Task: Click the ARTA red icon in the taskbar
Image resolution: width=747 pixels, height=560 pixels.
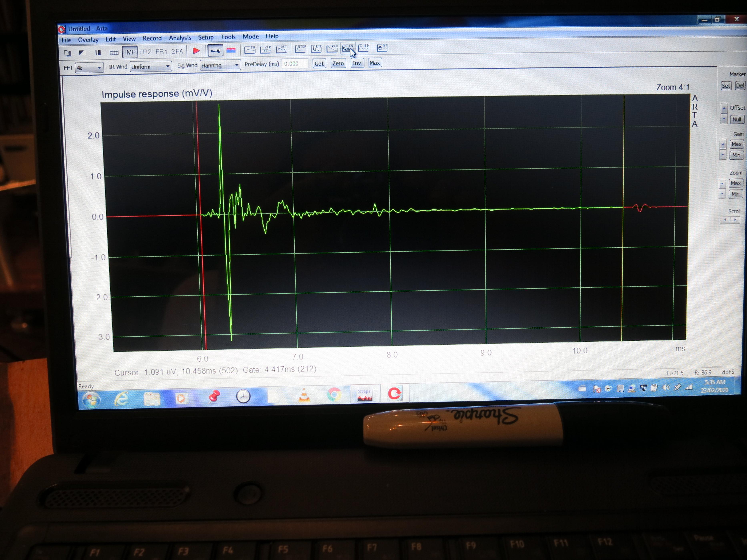Action: pyautogui.click(x=395, y=393)
